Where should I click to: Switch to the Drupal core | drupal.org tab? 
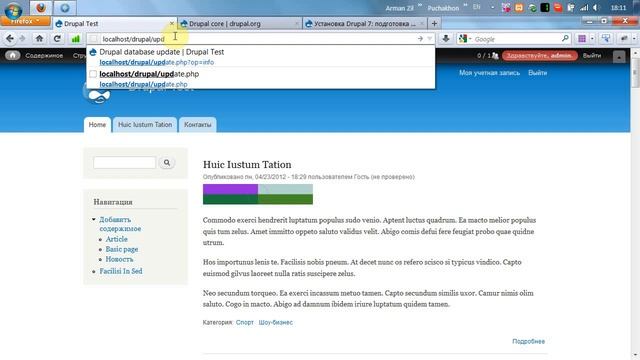tap(240, 24)
